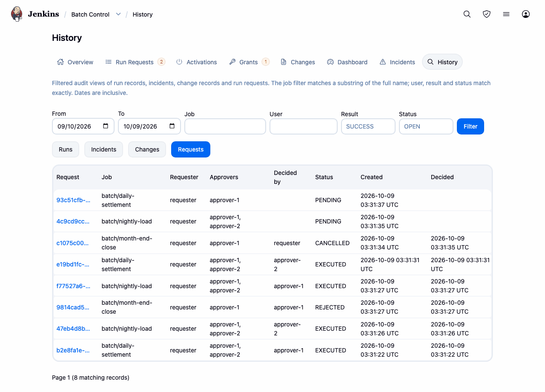Focus the Job filter input
The width and height of the screenshot is (545, 392).
pyautogui.click(x=225, y=126)
